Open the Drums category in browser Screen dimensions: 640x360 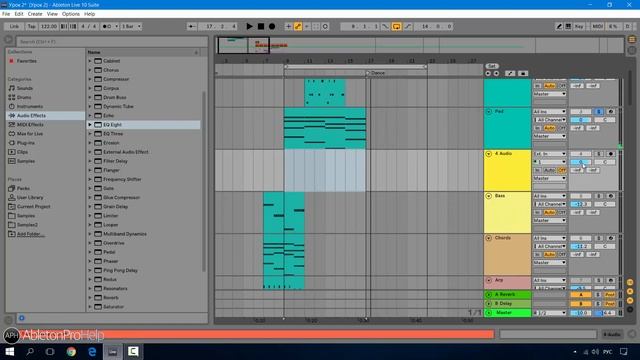coord(24,97)
